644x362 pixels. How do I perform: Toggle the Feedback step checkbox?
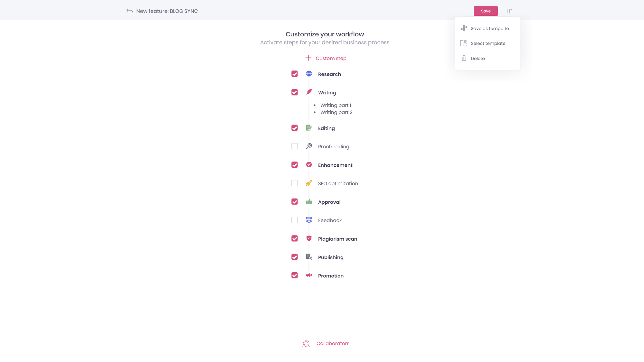pyautogui.click(x=295, y=220)
